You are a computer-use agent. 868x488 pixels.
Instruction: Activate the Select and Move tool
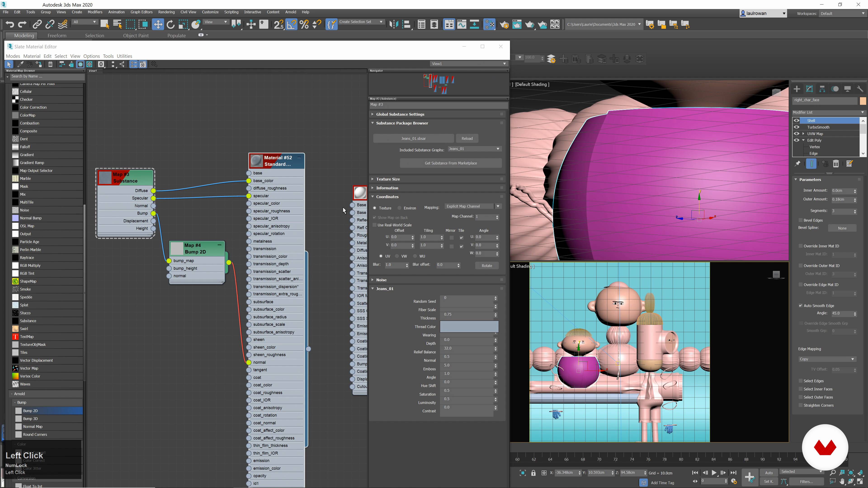pos(158,24)
